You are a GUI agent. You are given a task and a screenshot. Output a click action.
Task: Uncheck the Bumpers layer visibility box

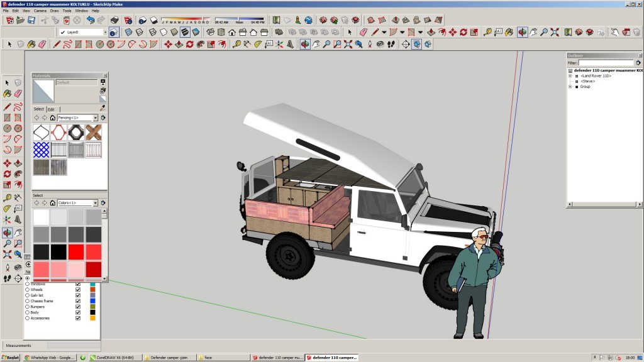(x=78, y=307)
